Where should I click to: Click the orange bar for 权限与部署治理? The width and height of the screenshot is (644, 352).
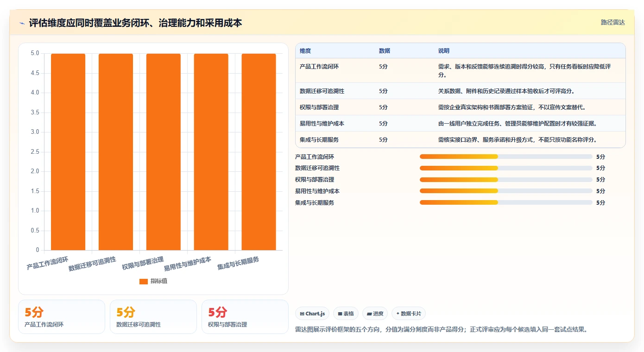164,152
